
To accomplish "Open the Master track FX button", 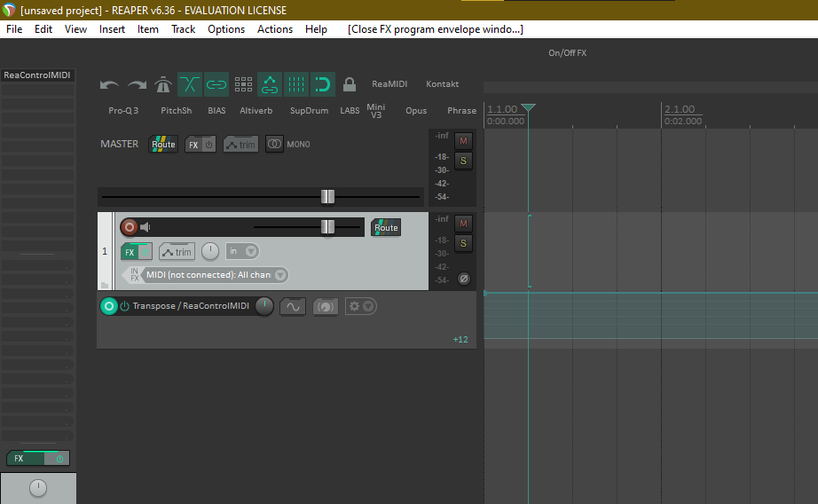I will [193, 145].
